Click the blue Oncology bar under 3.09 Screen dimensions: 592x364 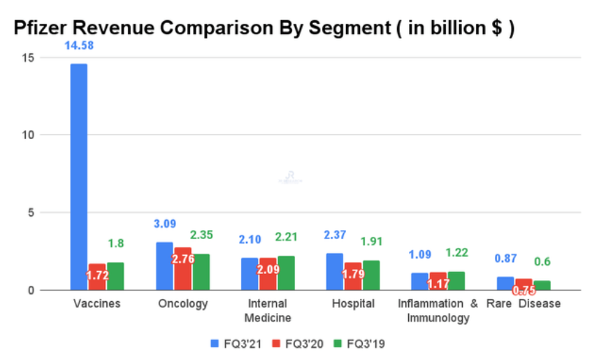click(x=165, y=266)
